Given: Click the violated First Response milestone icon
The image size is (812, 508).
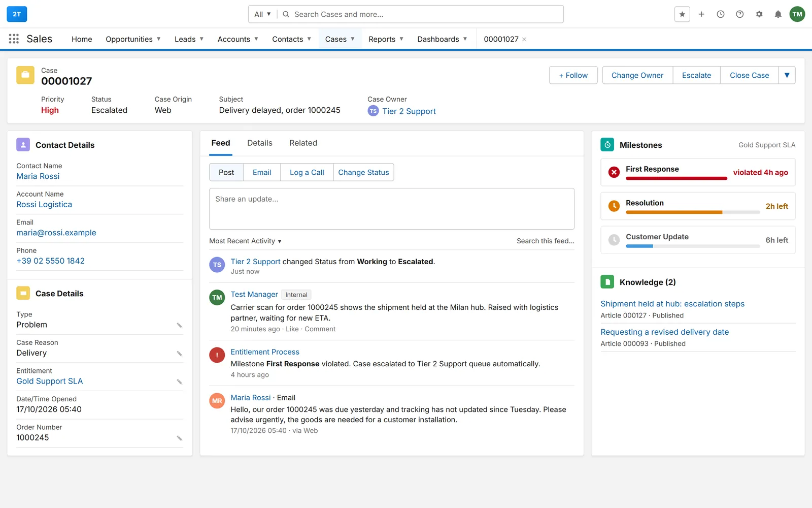Looking at the screenshot, I should (x=614, y=172).
